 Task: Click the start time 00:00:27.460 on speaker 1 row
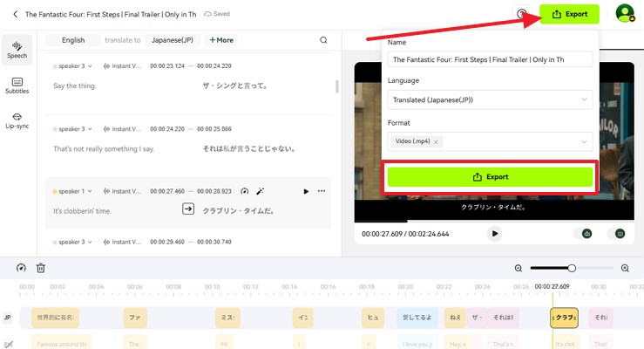pyautogui.click(x=167, y=191)
